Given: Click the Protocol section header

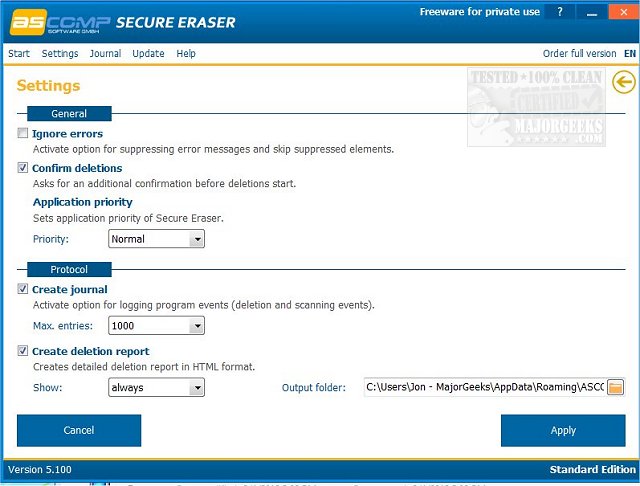Looking at the screenshot, I should tap(69, 269).
